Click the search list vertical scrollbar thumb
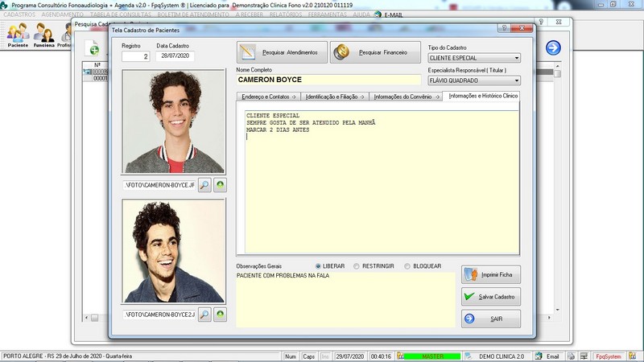644x362 pixels. (557, 73)
